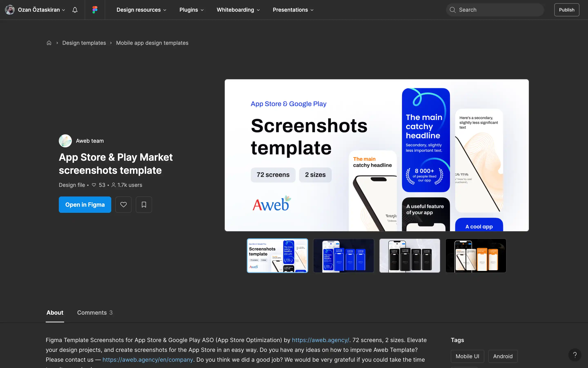
Task: Open Design resources menu
Action: click(141, 10)
